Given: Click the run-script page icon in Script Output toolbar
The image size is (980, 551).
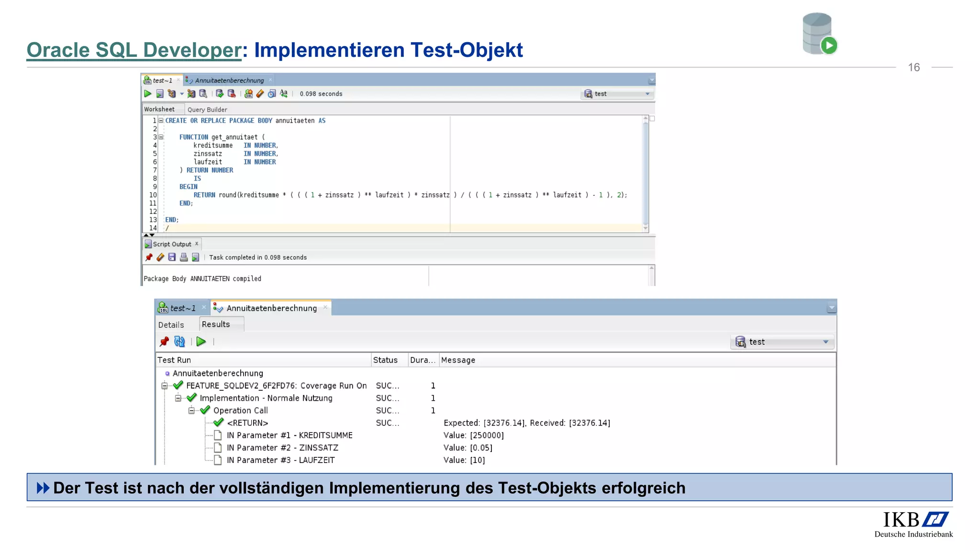Looking at the screenshot, I should [x=195, y=257].
